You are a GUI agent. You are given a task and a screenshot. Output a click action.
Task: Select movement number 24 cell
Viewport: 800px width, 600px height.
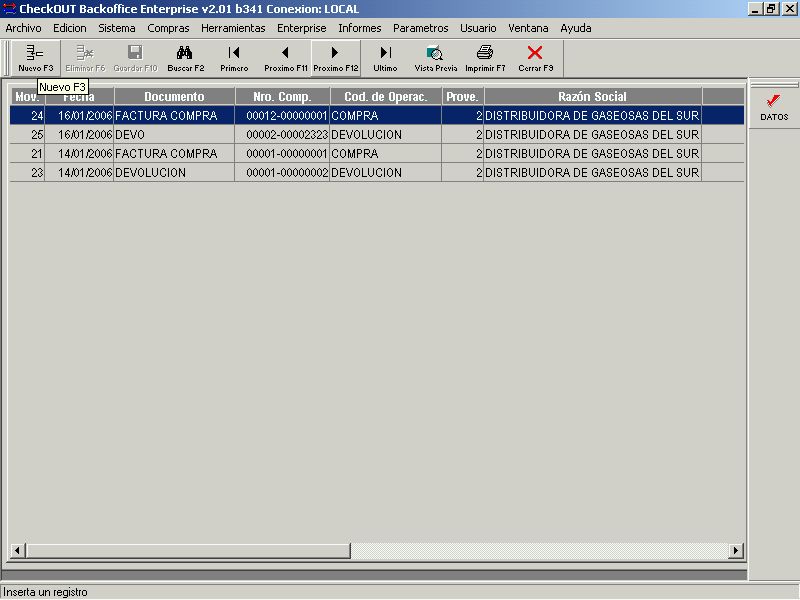click(28, 116)
